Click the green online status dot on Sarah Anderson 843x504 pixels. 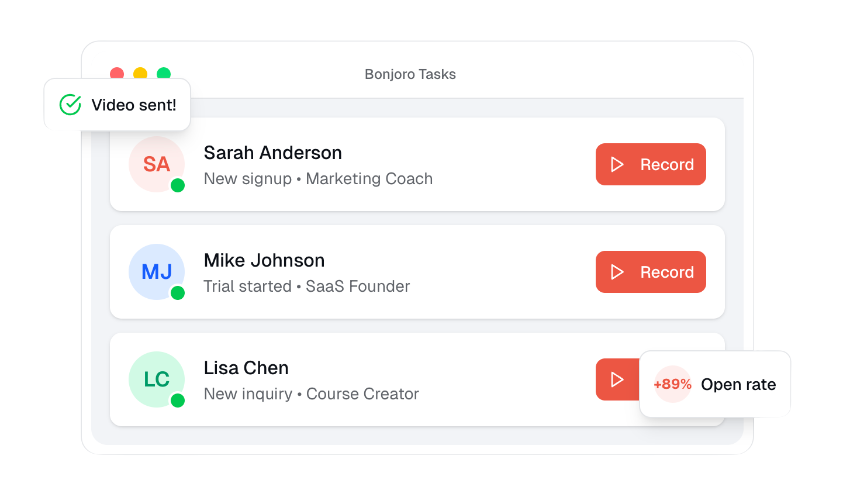[178, 185]
